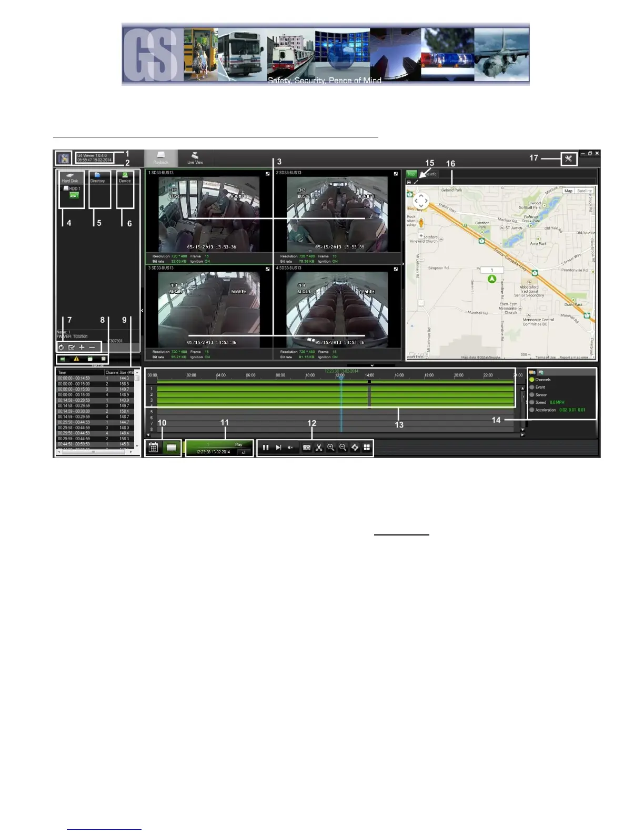Toggle the Event radio option

coord(532,387)
